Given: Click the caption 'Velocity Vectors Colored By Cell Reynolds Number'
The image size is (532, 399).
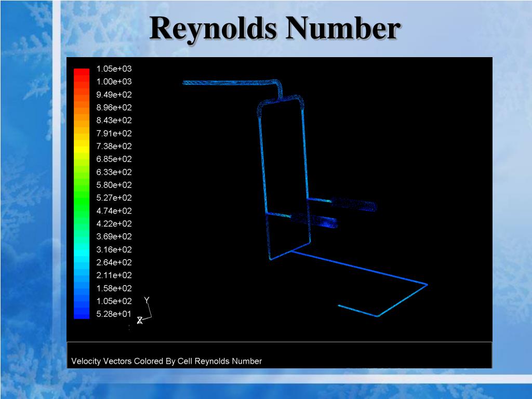Looking at the screenshot, I should pos(167,362).
